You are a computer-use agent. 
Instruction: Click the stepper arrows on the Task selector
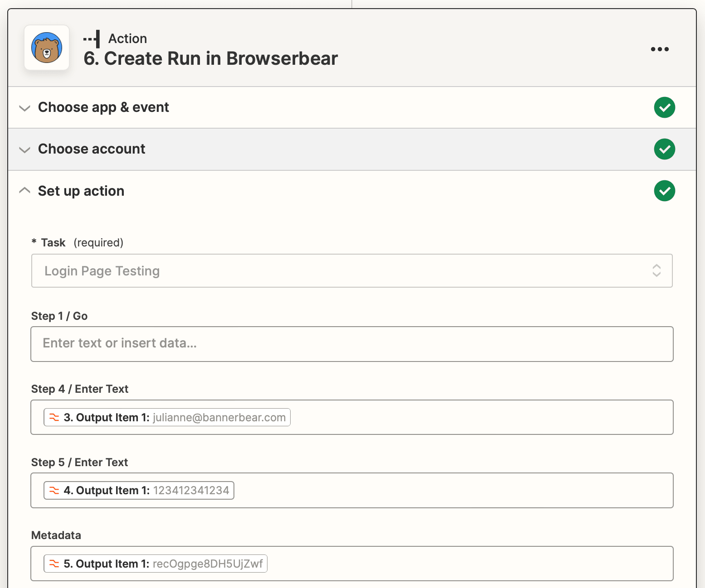click(x=656, y=271)
